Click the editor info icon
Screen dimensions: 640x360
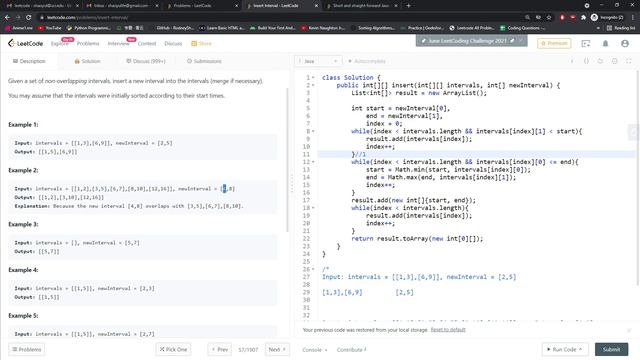(x=572, y=61)
